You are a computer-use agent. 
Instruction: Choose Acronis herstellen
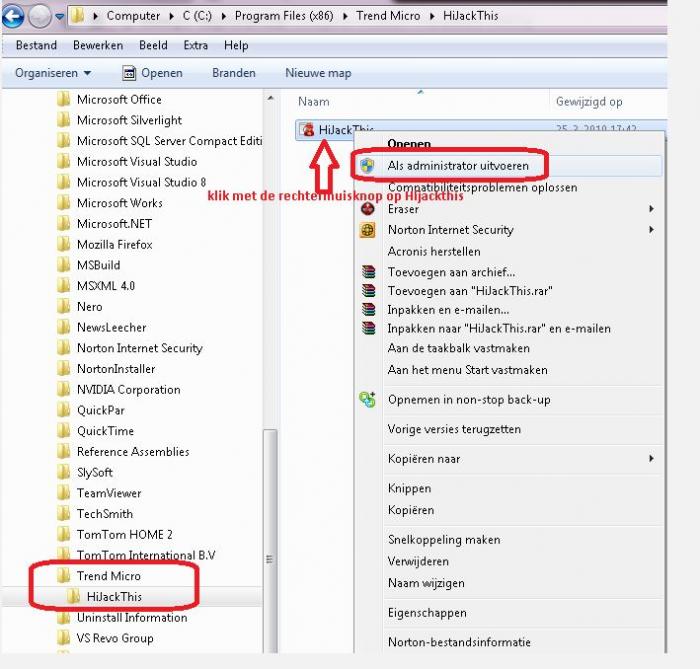[x=434, y=251]
